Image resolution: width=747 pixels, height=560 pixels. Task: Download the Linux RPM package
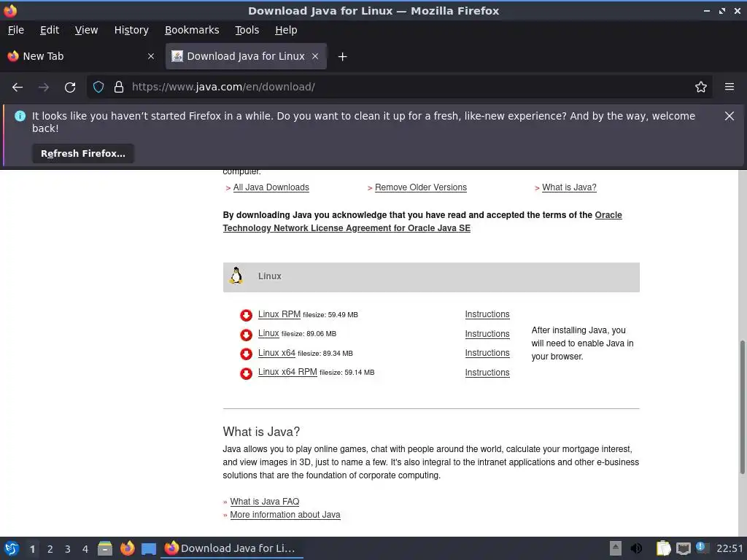(279, 314)
